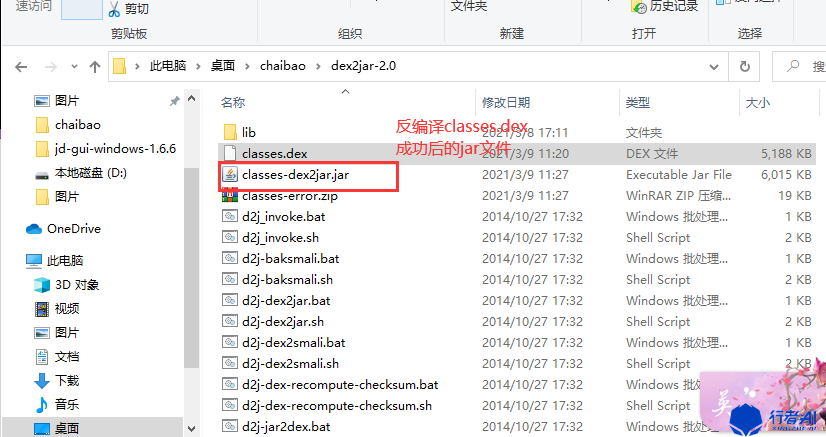This screenshot has height=437, width=826.
Task: Select the classes-dex2jar.jar file icon
Action: coord(230,174)
